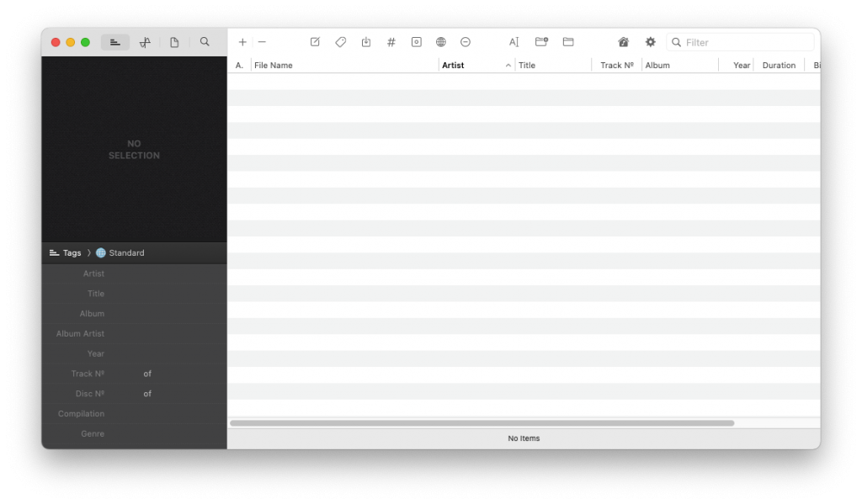Image resolution: width=862 pixels, height=504 pixels.
Task: Click the Title field in the tag editor
Action: click(x=134, y=294)
